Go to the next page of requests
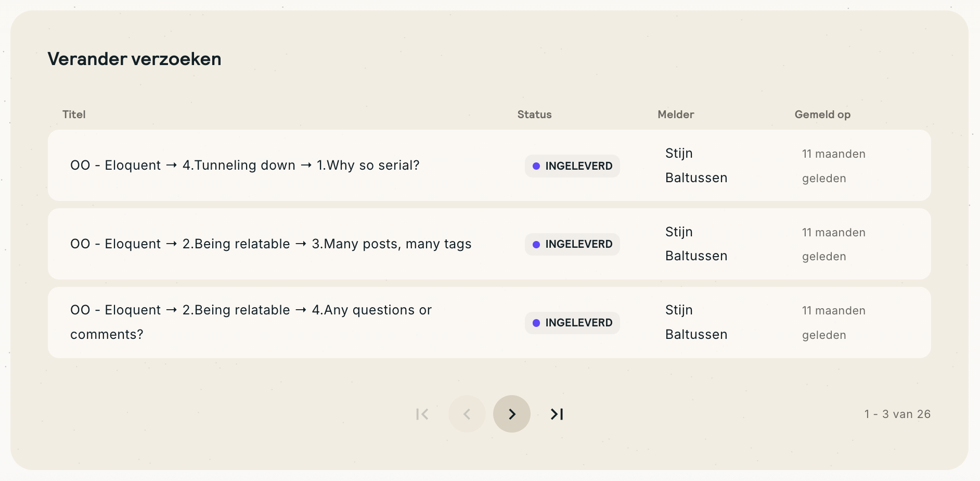This screenshot has height=481, width=980. click(511, 414)
